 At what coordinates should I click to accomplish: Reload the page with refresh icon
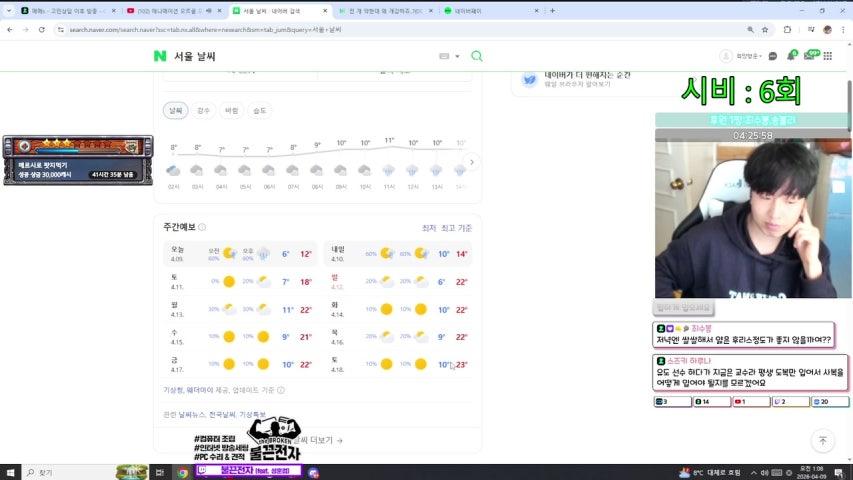[41, 29]
